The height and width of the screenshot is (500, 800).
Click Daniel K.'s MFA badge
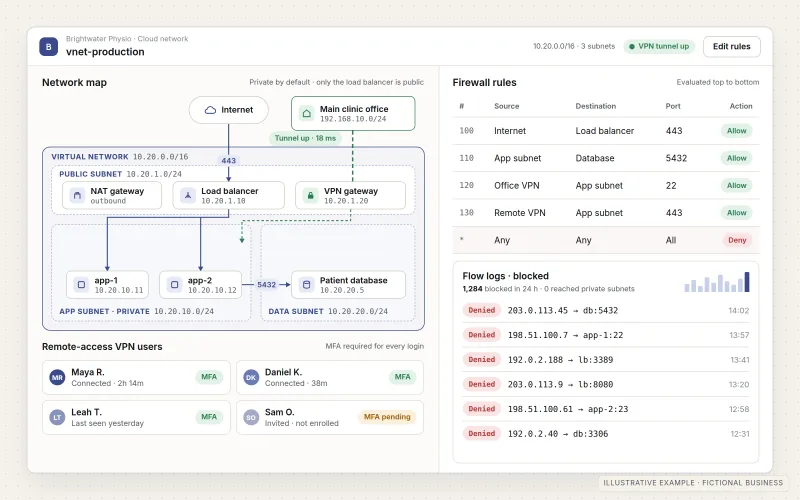pyautogui.click(x=402, y=377)
